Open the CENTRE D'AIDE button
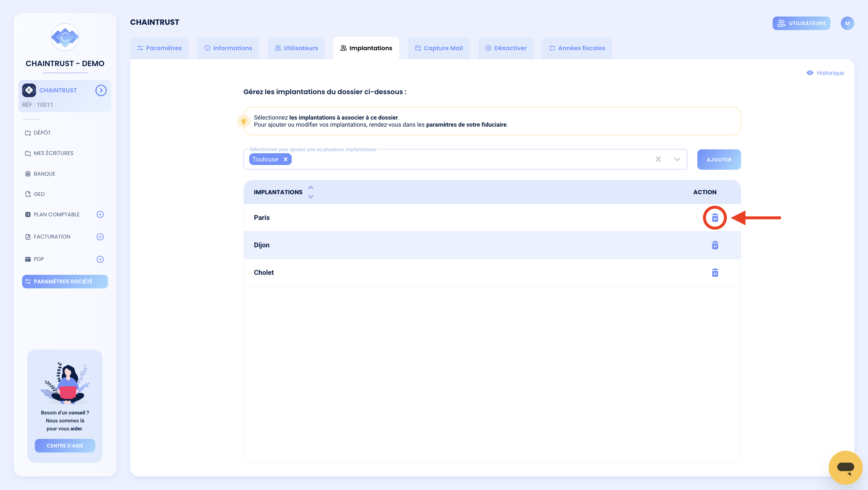868x490 pixels. [x=65, y=445]
